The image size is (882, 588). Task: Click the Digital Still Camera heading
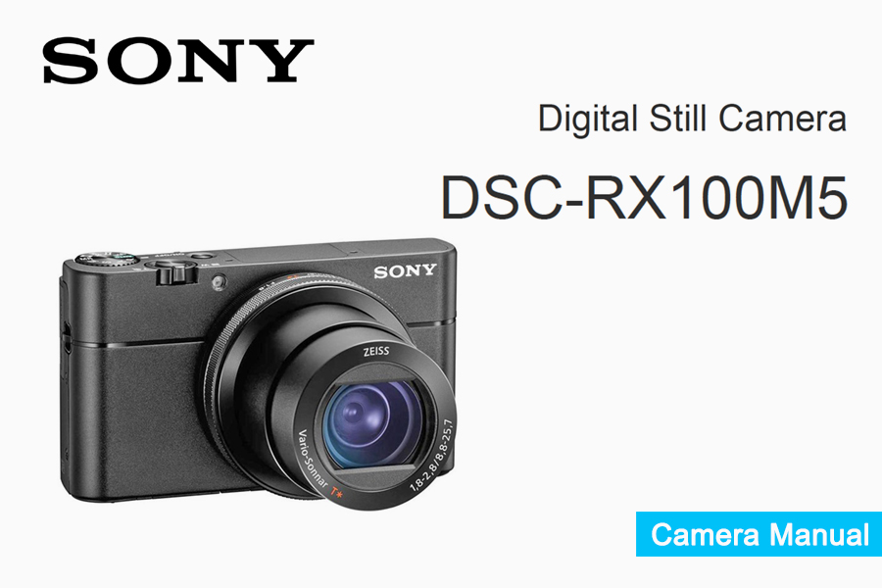pyautogui.click(x=692, y=119)
